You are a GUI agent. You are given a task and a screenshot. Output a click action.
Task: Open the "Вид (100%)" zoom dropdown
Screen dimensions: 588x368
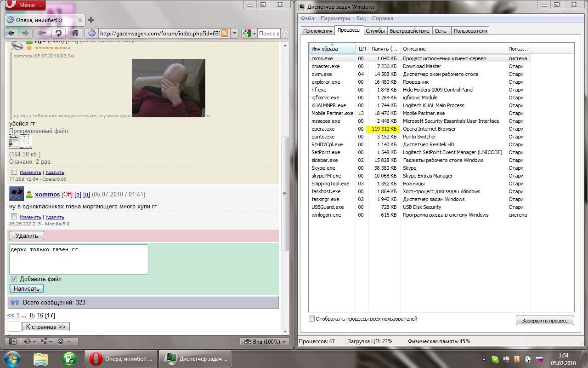tap(265, 341)
